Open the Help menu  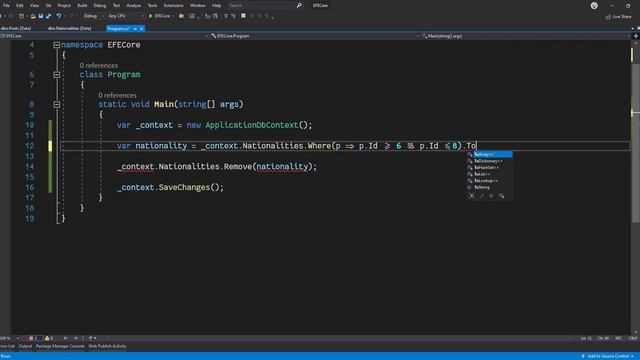(x=216, y=5)
